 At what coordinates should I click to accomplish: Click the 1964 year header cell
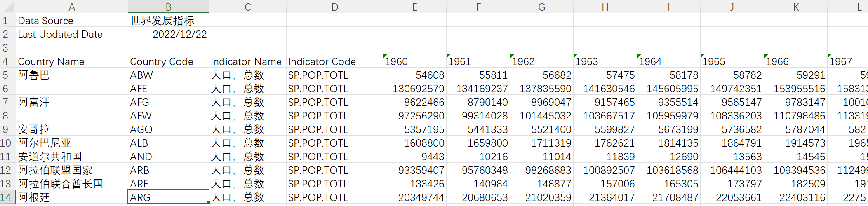click(668, 61)
